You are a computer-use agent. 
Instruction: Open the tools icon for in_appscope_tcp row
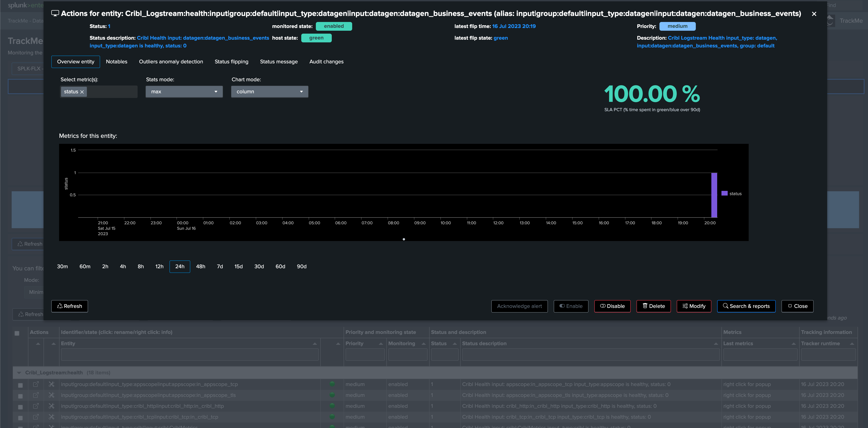[51, 384]
